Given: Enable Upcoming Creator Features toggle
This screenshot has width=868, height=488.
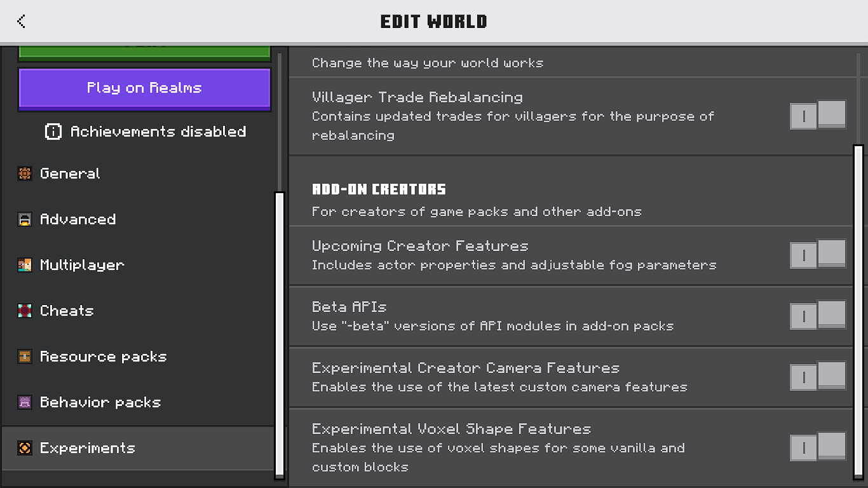Looking at the screenshot, I should pos(818,254).
